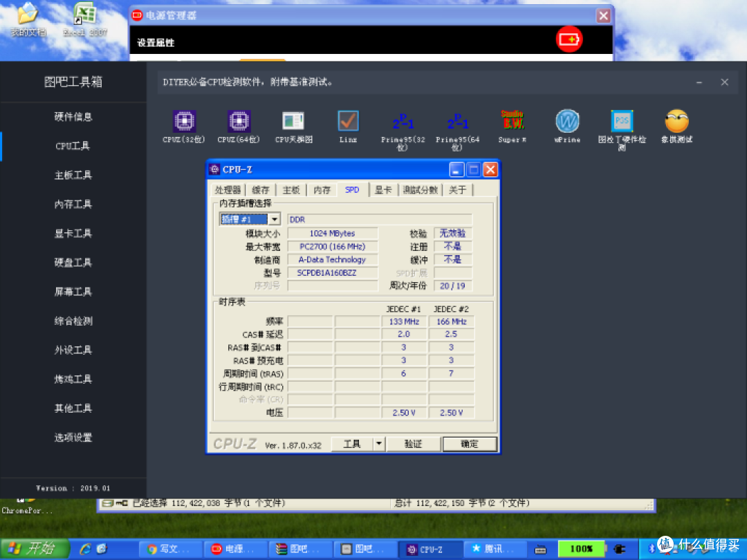Launch LinX stress test icon

click(348, 122)
